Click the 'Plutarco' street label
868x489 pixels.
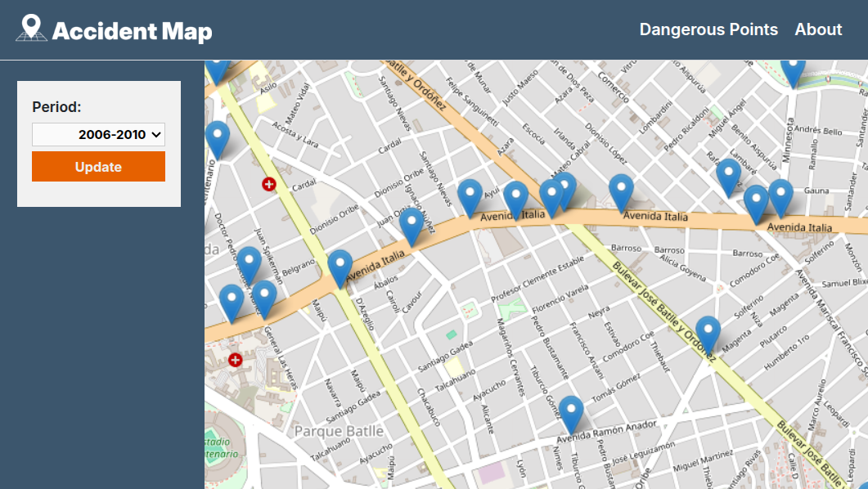pos(773,336)
